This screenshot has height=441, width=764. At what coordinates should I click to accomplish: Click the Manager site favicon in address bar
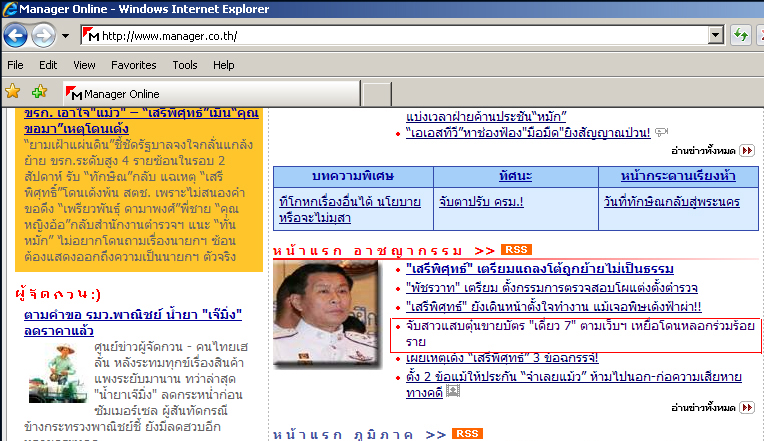(x=91, y=35)
